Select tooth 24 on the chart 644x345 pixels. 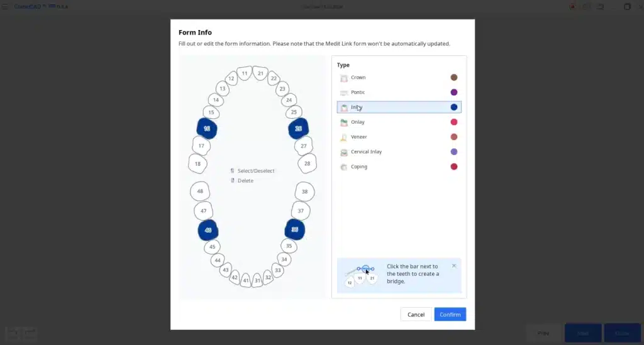(289, 100)
